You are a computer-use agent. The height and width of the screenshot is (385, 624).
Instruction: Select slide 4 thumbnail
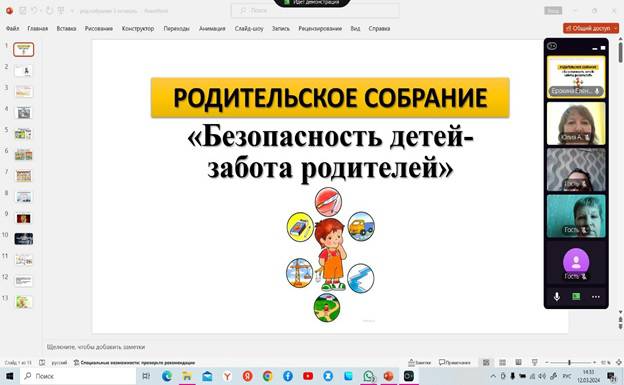pyautogui.click(x=23, y=113)
